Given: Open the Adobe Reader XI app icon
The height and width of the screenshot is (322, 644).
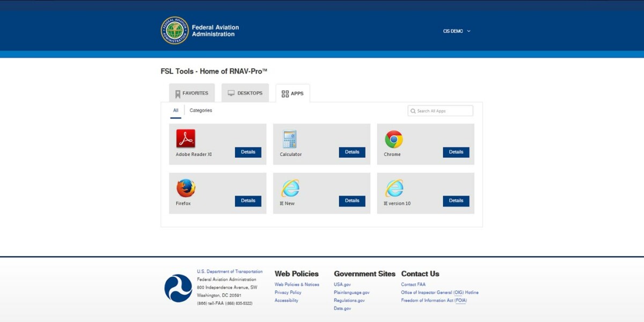Looking at the screenshot, I should (x=185, y=138).
